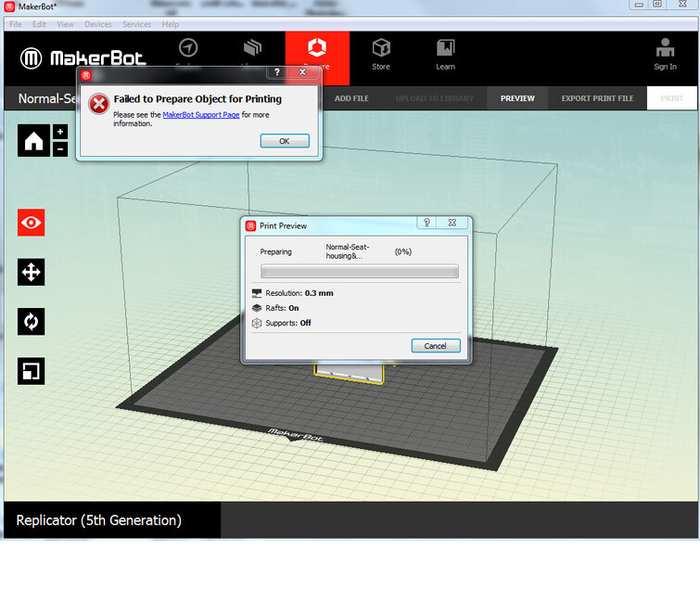
Task: Open the Help menu
Action: click(x=170, y=24)
